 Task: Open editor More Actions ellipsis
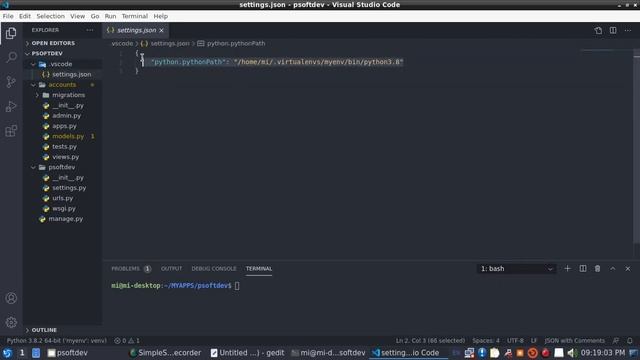628,30
